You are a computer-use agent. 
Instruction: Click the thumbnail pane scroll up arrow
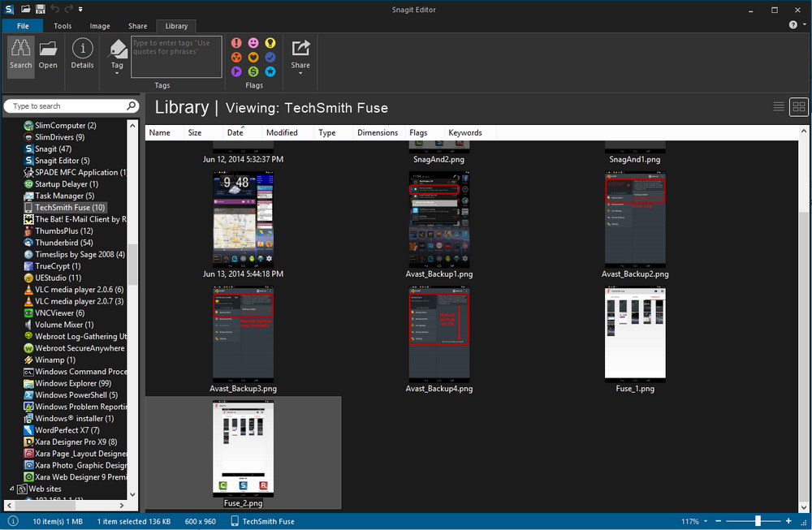[803, 131]
